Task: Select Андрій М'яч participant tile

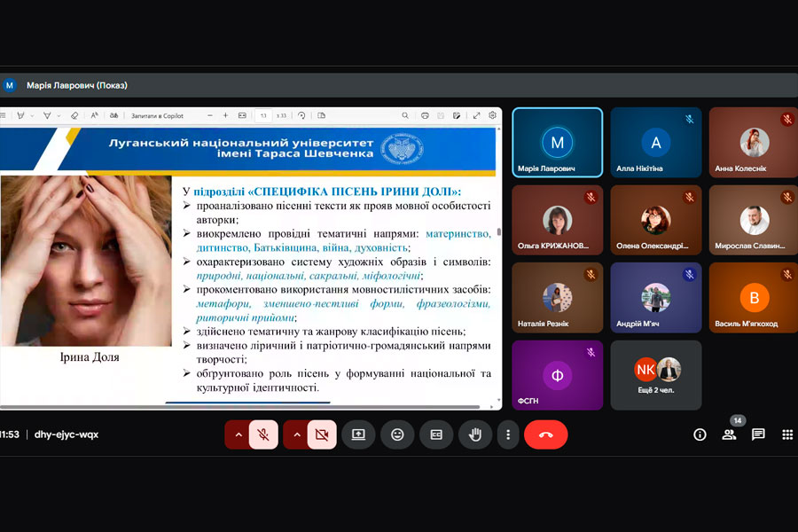Action: [x=656, y=298]
